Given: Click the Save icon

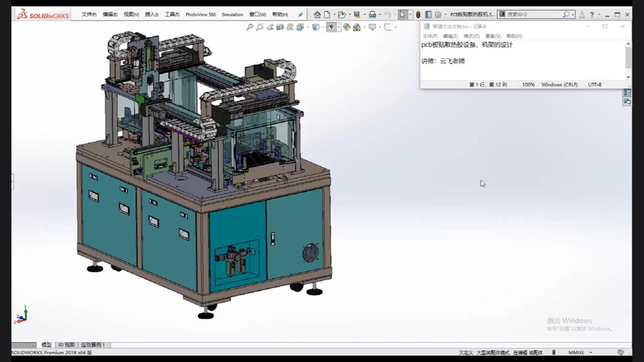Looking at the screenshot, I should [x=357, y=14].
